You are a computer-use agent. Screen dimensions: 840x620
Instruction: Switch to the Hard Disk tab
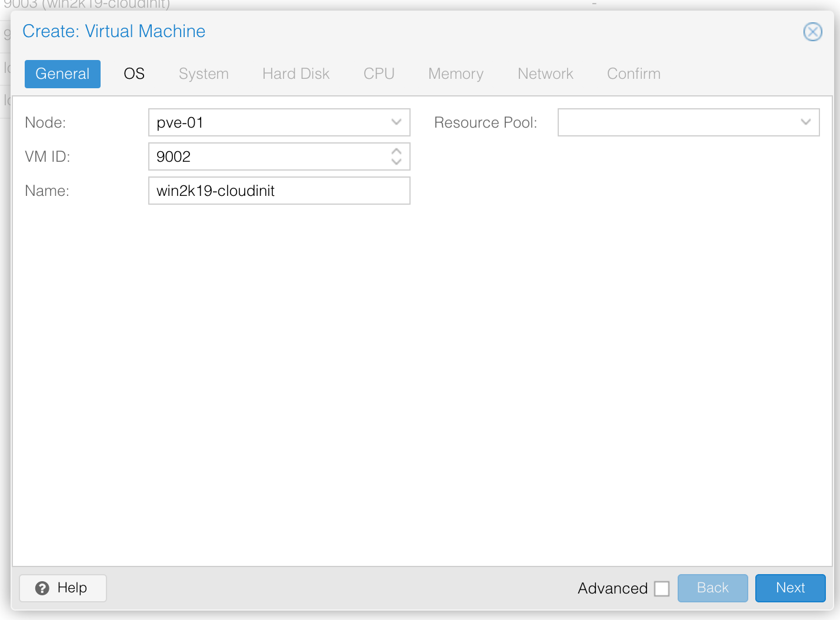(295, 74)
